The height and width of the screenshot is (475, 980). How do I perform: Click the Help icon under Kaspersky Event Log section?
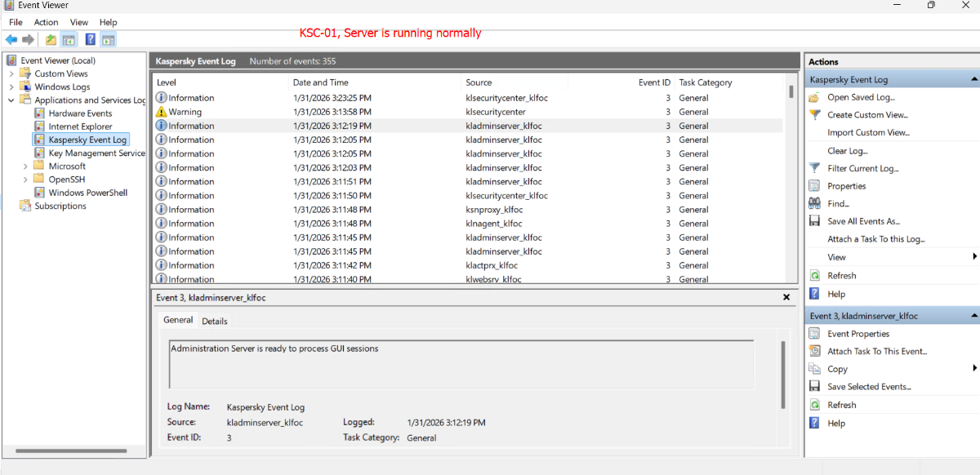[x=814, y=294]
